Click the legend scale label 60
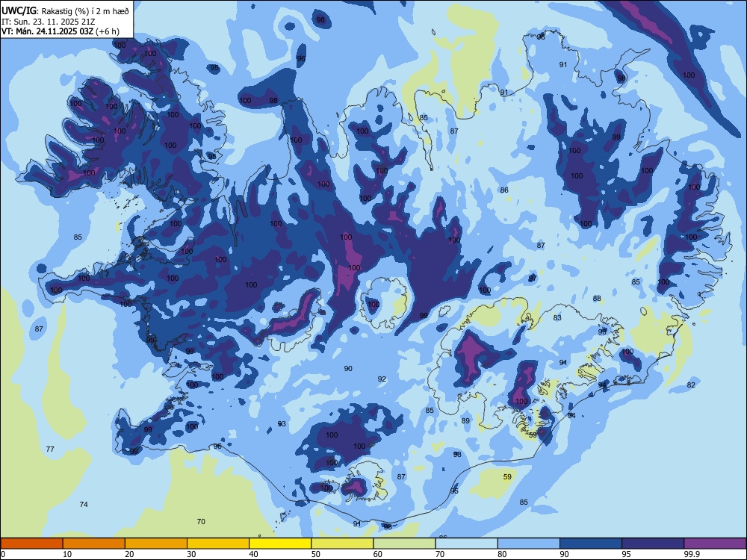Screen dimensions: 747x560 378,554
